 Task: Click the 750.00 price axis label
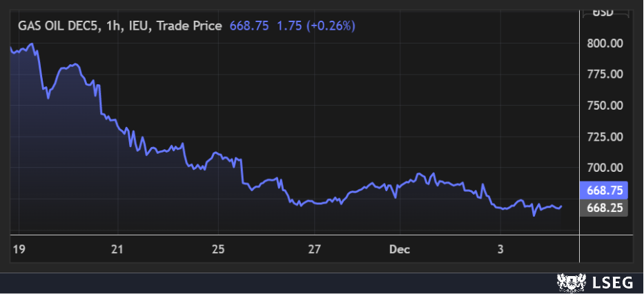click(605, 106)
